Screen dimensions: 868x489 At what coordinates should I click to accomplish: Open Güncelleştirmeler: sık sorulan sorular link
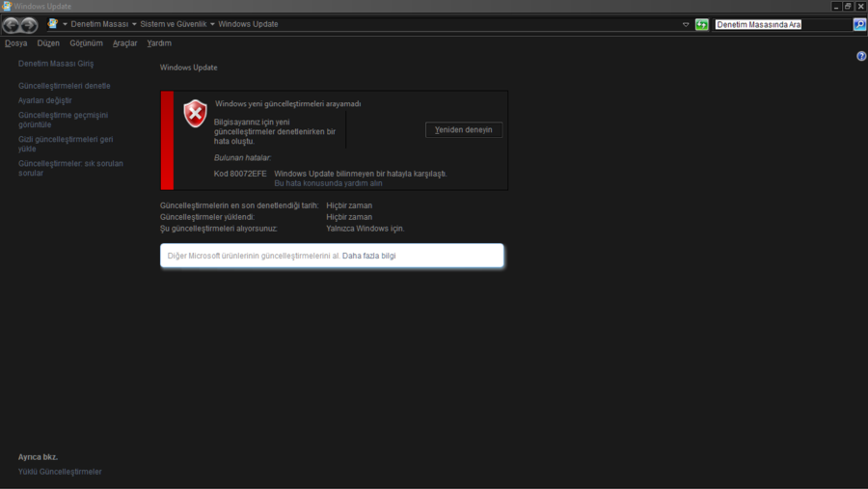click(x=70, y=168)
